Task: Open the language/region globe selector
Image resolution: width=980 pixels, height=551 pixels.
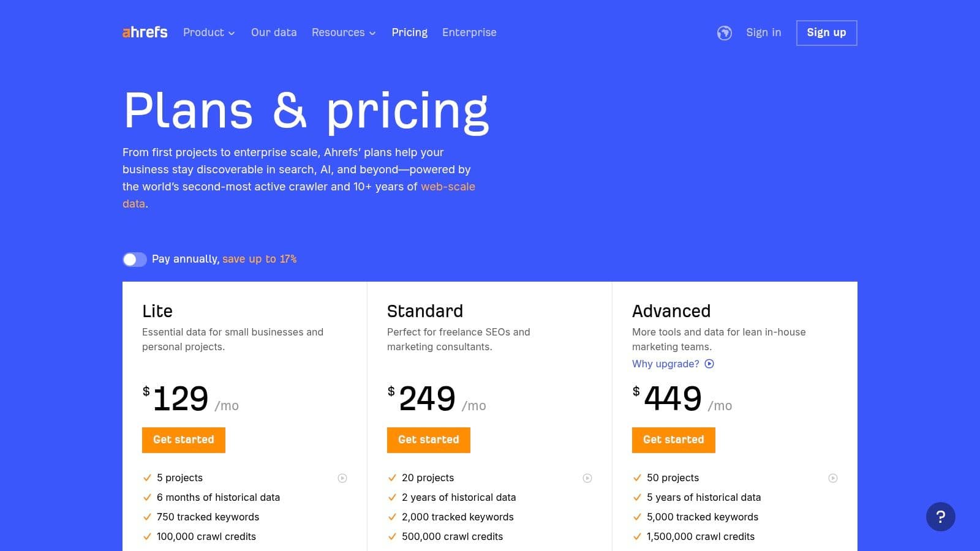Action: pyautogui.click(x=725, y=33)
